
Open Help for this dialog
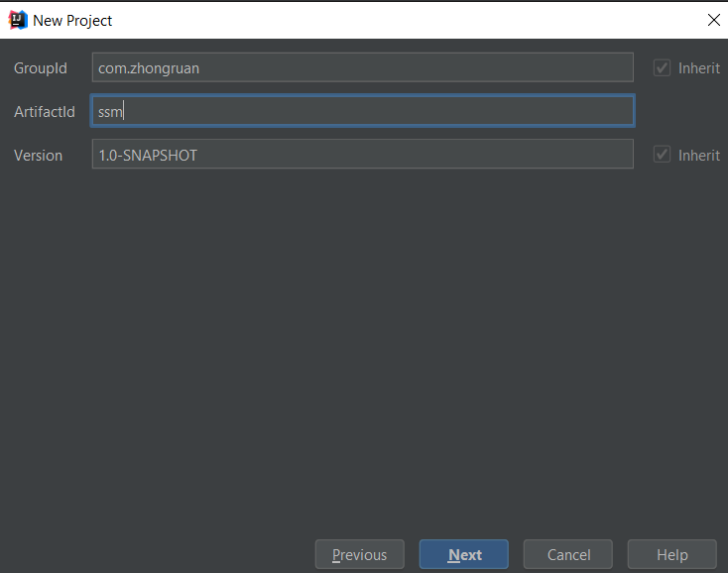point(671,554)
